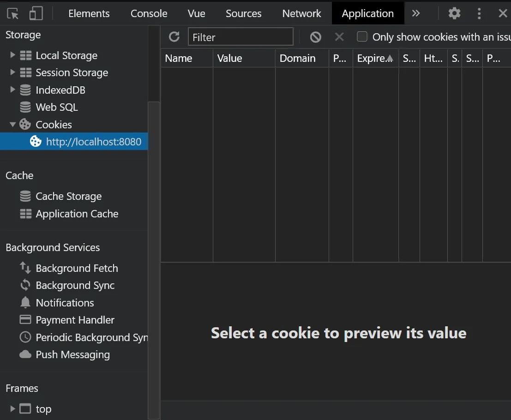
Task: Click the cookie Filter text field
Action: (x=240, y=37)
